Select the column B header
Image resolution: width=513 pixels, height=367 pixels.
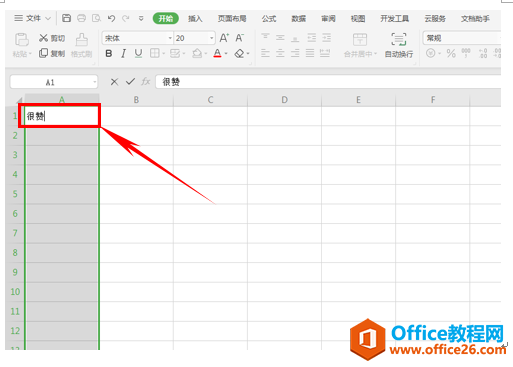(x=136, y=100)
